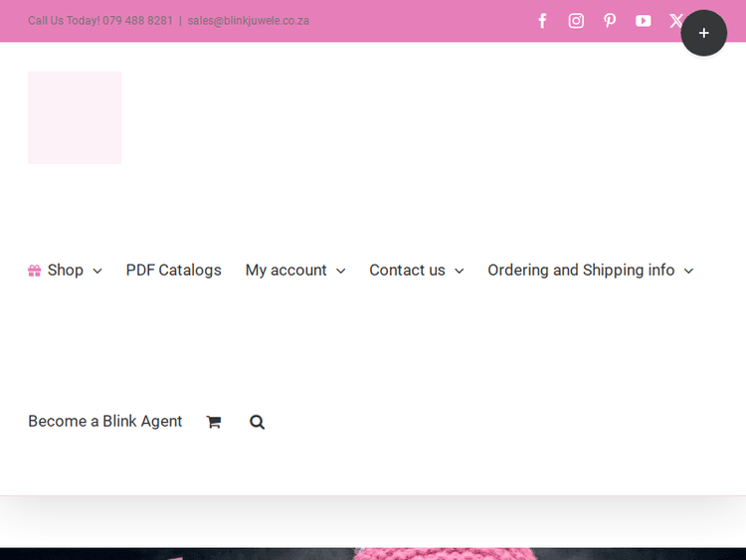Expand Ordering and Shipping info chevron
The width and height of the screenshot is (746, 560).
point(688,272)
